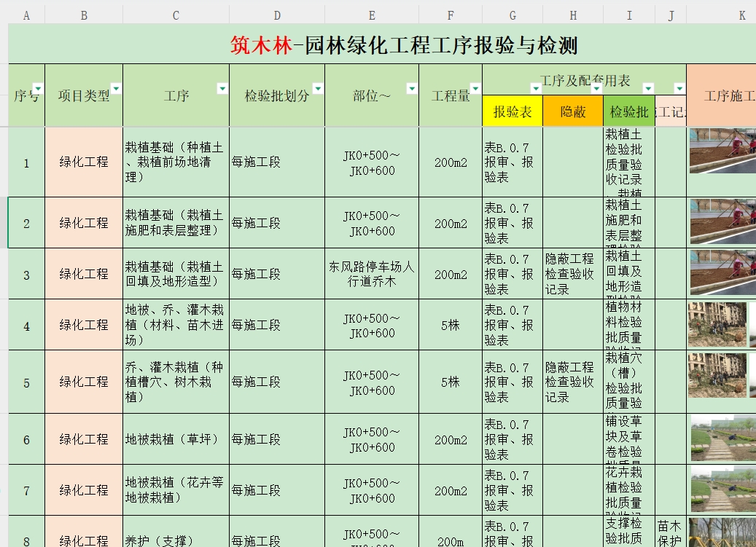This screenshot has width=756, height=547.
Task: Select column I header
Action: tap(629, 15)
